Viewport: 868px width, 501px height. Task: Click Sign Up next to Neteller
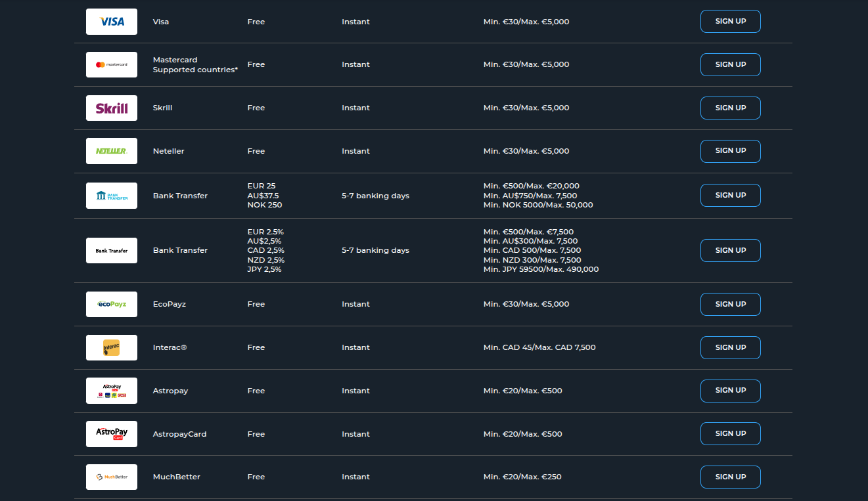point(730,151)
